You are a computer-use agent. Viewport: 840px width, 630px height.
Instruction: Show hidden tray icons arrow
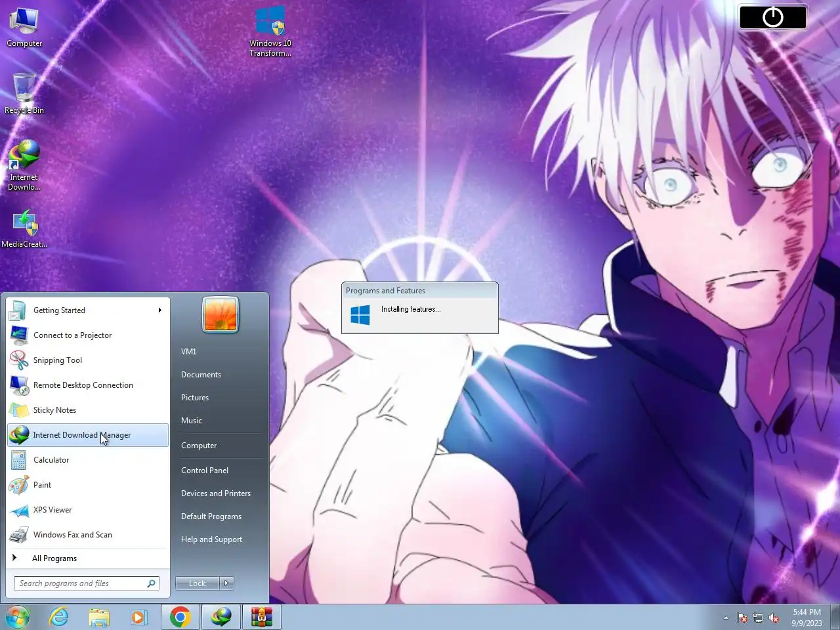tap(726, 618)
